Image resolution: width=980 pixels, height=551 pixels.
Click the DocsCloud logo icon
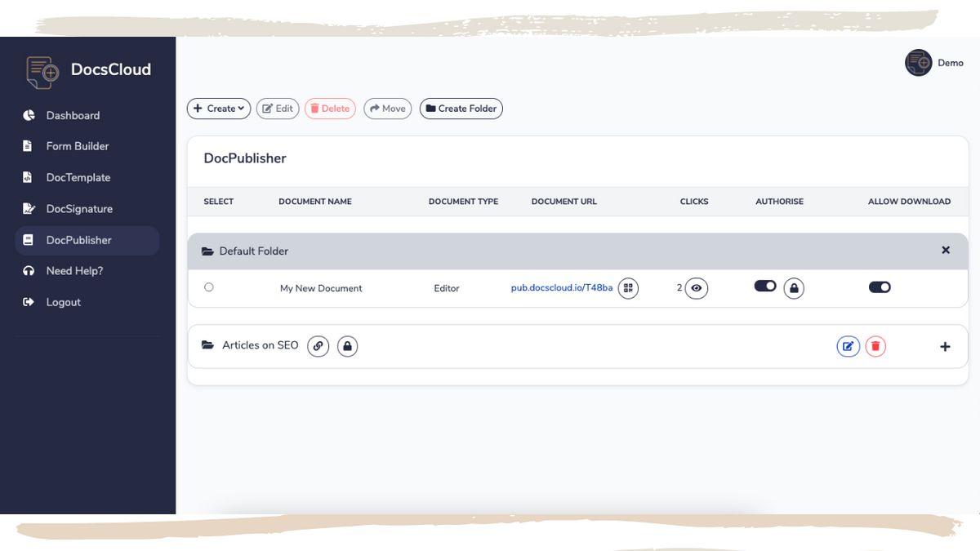42,71
